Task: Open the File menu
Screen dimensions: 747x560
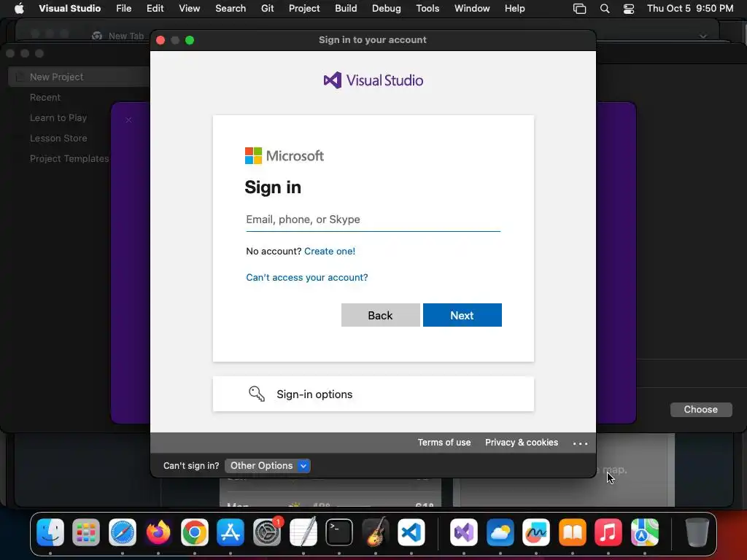Action: click(x=124, y=9)
